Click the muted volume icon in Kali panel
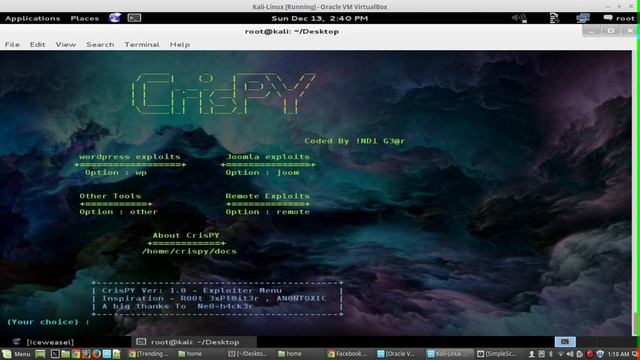 (x=519, y=18)
